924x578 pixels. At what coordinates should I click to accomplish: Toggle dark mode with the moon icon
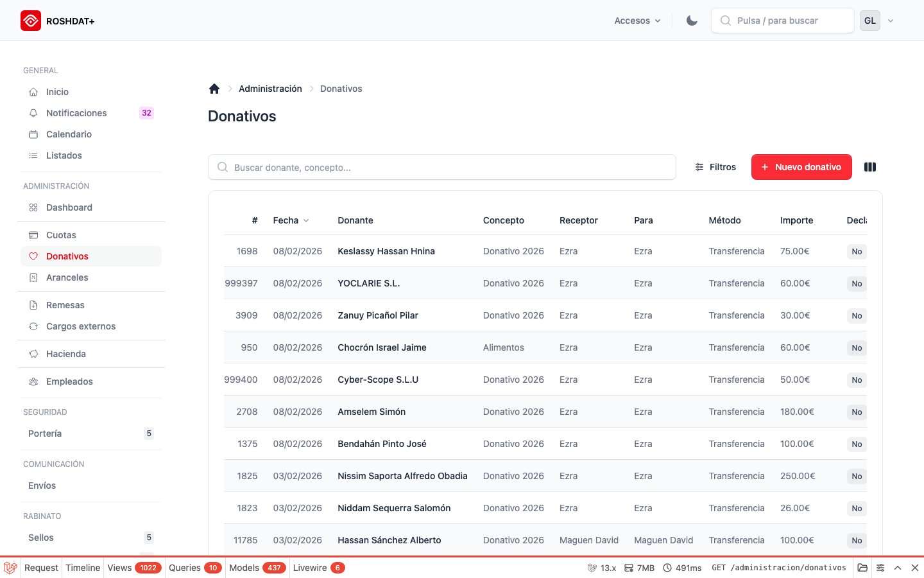(x=691, y=20)
